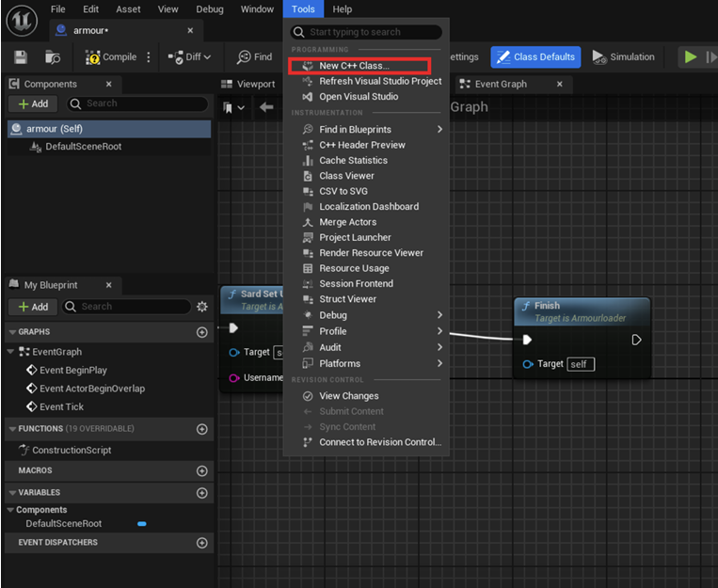The image size is (718, 588).
Task: Open the Help menu
Action: [342, 9]
